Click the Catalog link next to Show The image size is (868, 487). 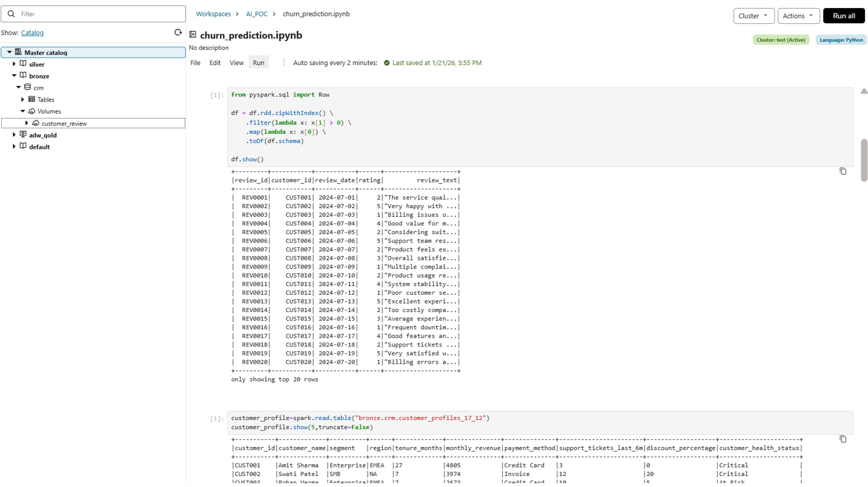[32, 33]
